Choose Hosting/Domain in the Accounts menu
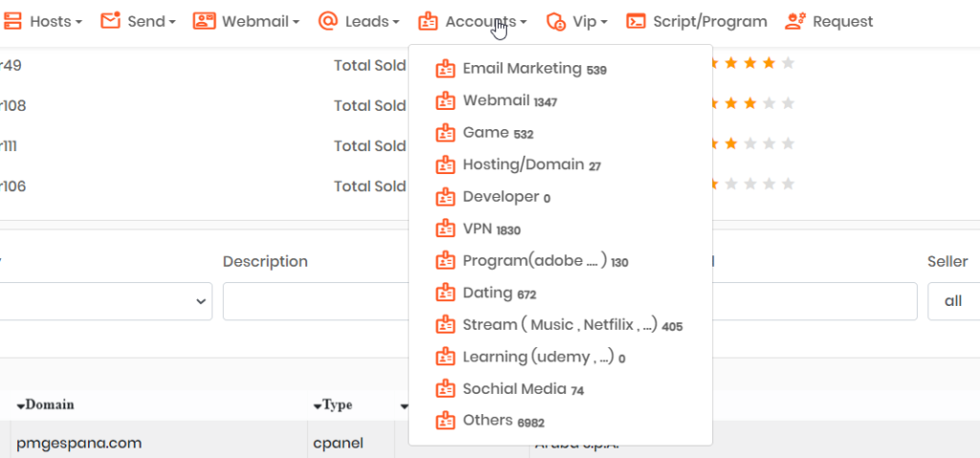The image size is (980, 458). point(523,164)
